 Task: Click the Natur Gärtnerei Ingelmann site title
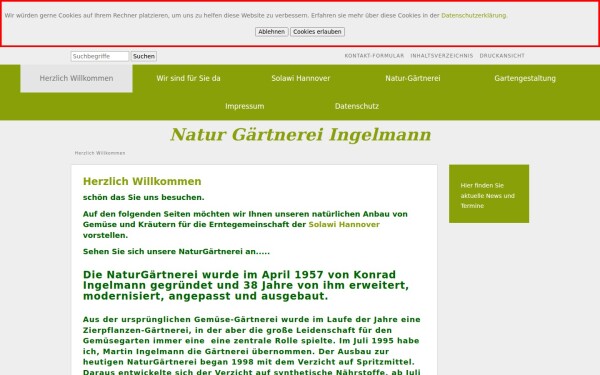click(x=301, y=135)
